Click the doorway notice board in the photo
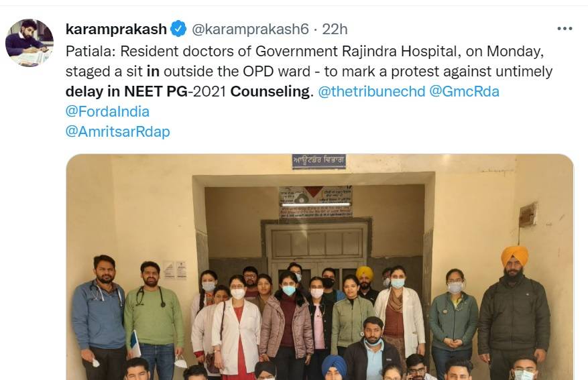The height and width of the screenshot is (380, 588). tap(315, 202)
